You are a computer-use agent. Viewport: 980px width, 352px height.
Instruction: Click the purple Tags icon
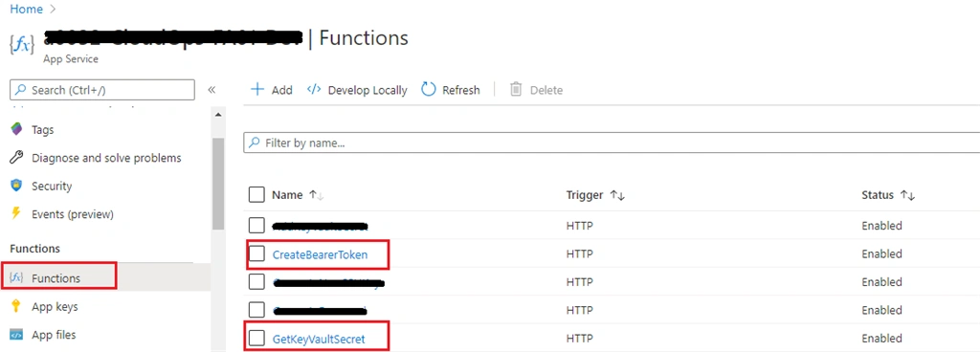click(x=17, y=130)
